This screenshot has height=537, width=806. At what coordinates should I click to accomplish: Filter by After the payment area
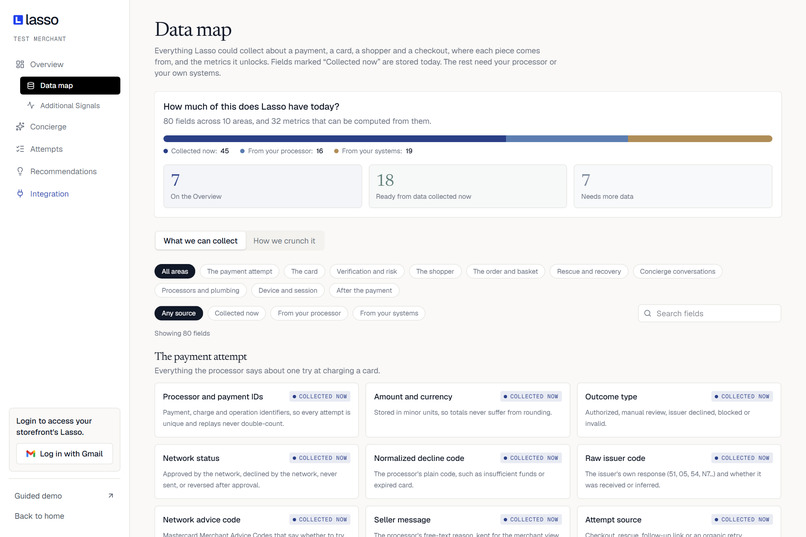click(x=364, y=290)
